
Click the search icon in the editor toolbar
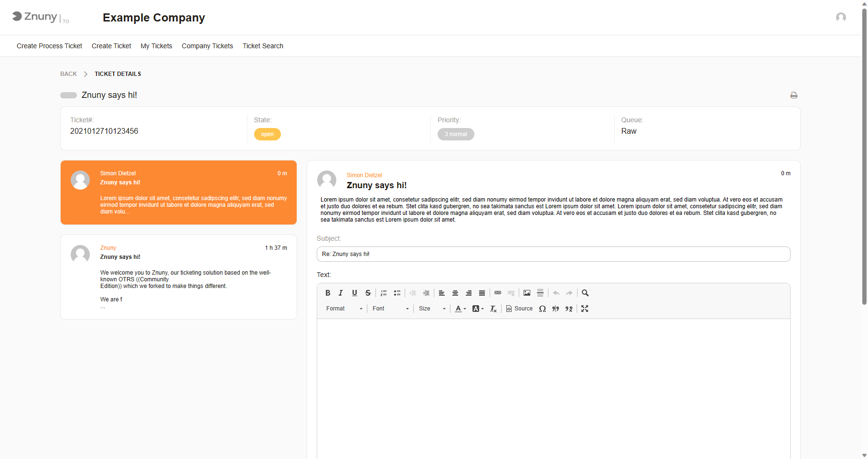click(x=585, y=293)
